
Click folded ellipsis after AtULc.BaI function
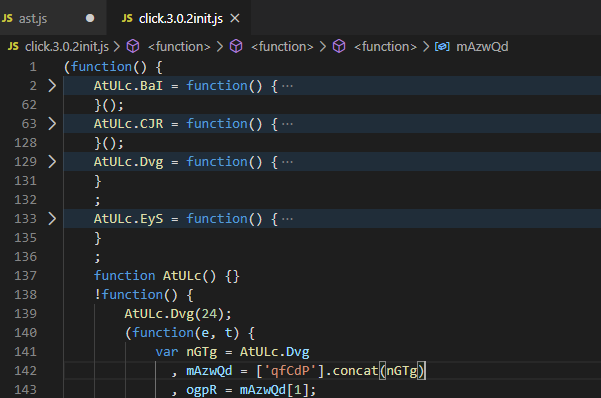[287, 86]
